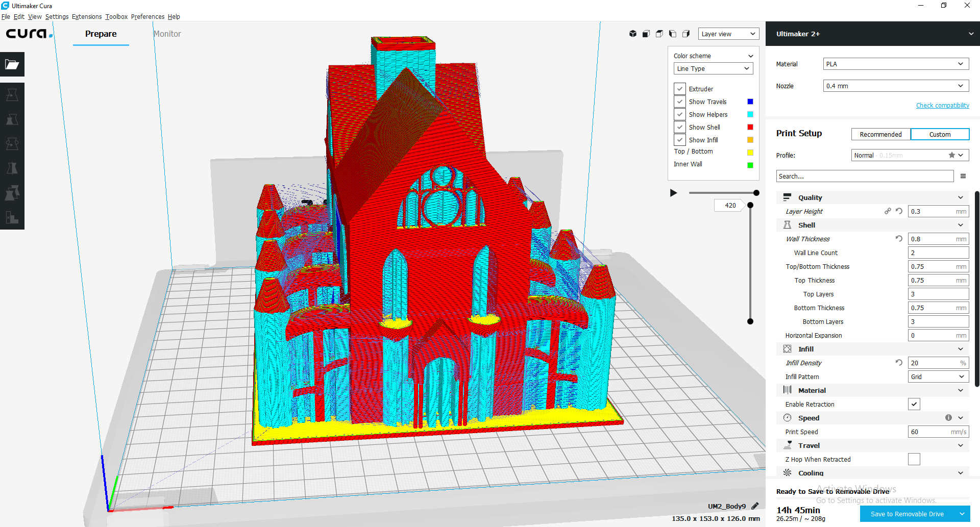Expand the Material PLA dropdown
Screen dimensions: 980x527
click(x=896, y=64)
